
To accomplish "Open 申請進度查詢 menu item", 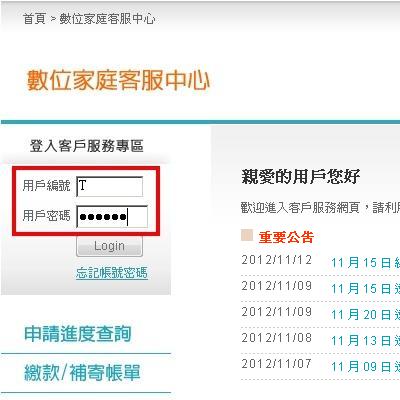I will (x=78, y=333).
